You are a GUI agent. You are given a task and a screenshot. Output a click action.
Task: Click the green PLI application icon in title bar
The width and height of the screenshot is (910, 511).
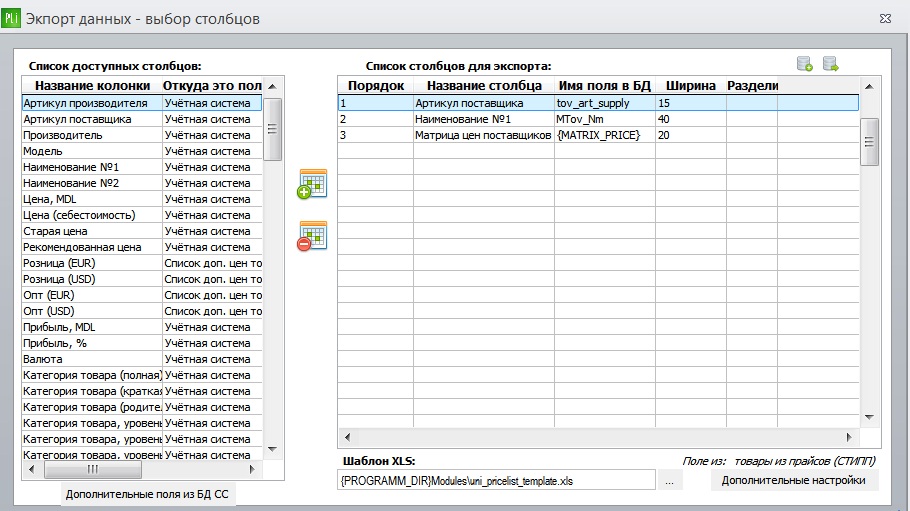[x=11, y=18]
